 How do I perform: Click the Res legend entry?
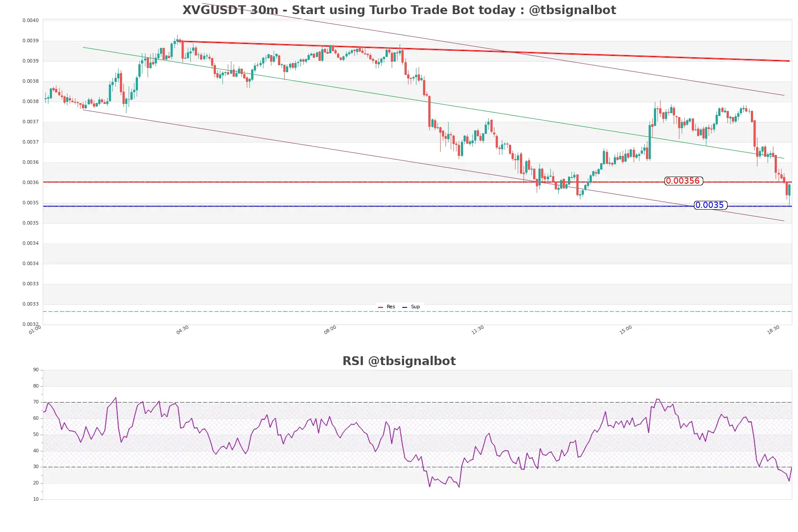387,307
